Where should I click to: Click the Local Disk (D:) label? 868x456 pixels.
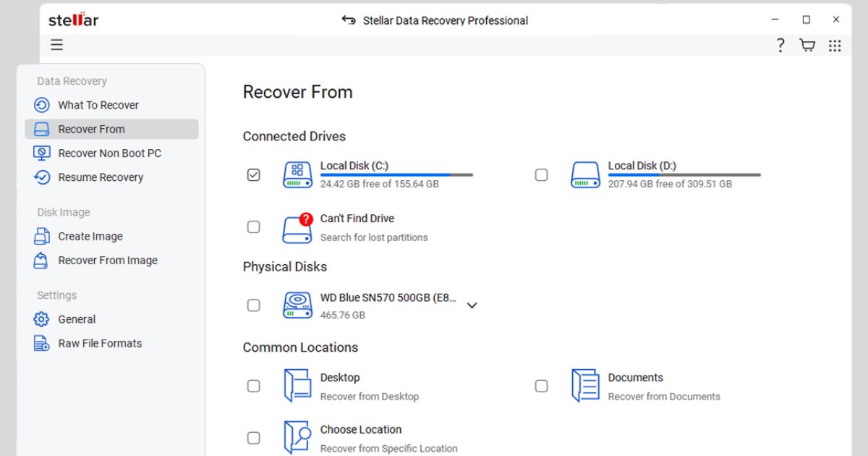pyautogui.click(x=642, y=166)
